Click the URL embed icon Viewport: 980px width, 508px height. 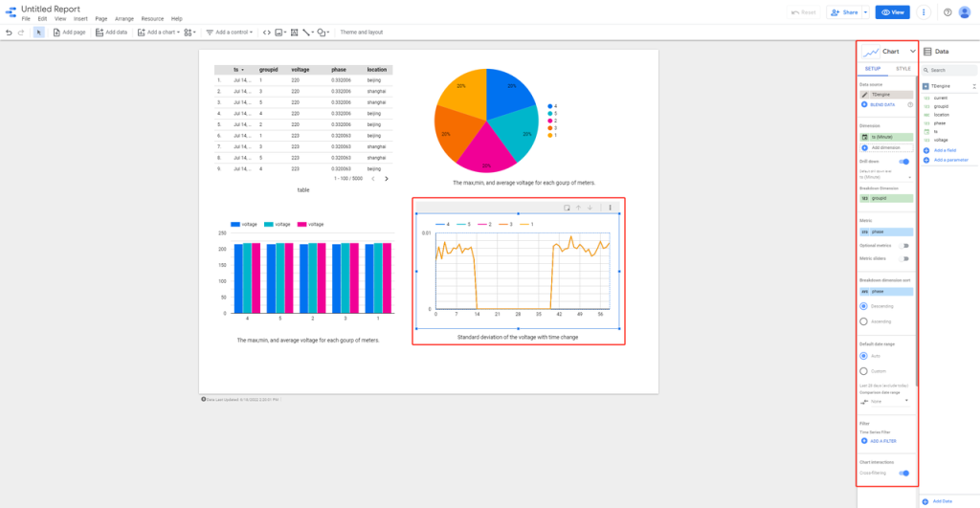[266, 32]
